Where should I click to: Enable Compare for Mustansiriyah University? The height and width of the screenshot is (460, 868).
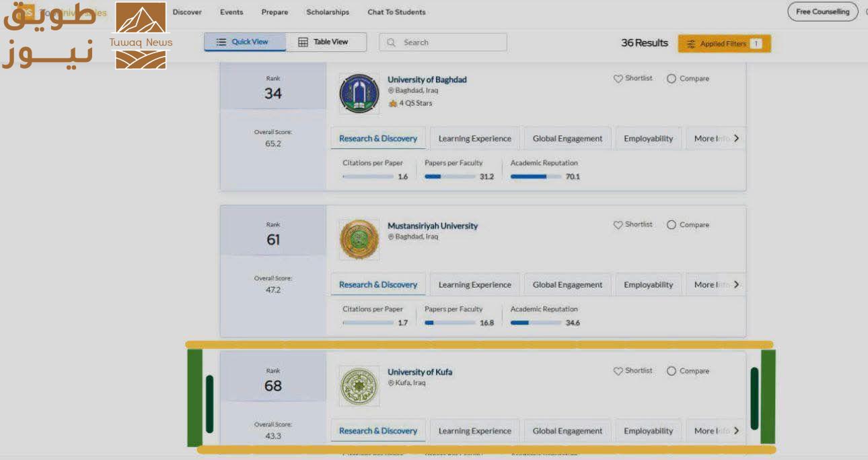672,225
